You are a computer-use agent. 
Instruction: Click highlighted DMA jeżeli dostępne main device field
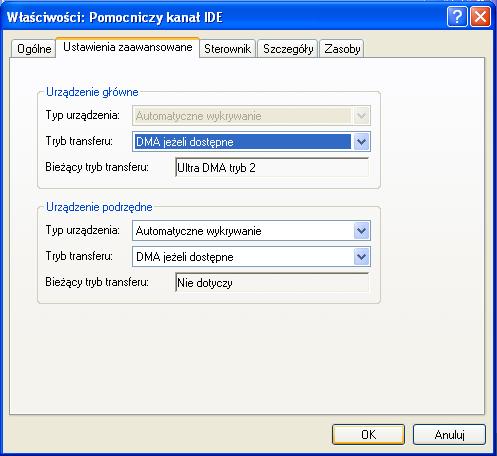point(243,142)
